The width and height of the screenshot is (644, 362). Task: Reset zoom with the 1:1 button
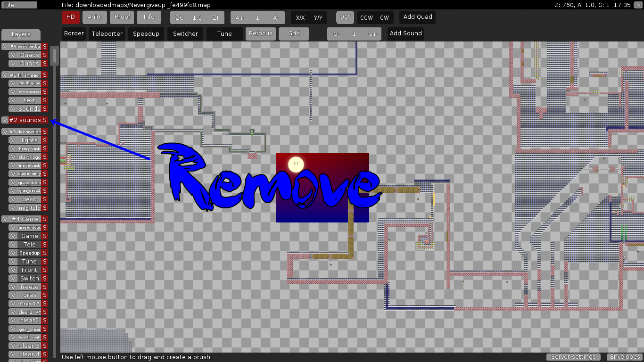point(198,17)
